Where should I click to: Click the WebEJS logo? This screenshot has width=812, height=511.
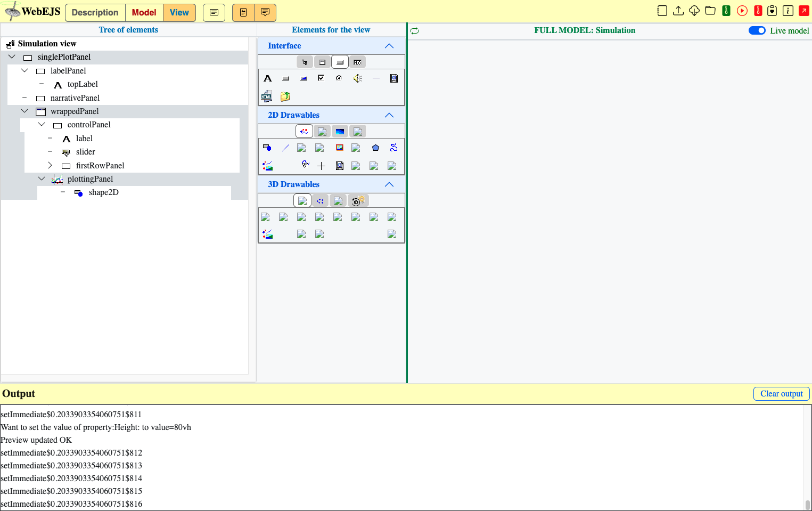click(32, 11)
